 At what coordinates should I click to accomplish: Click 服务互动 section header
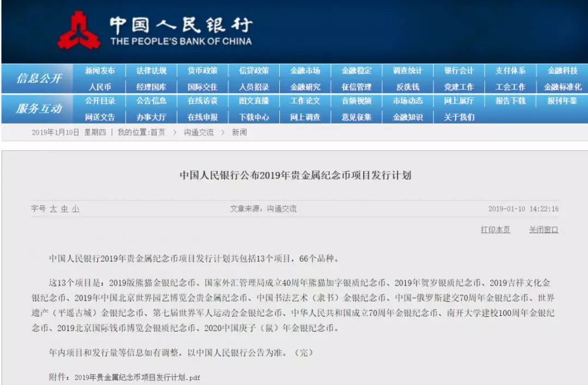point(39,109)
